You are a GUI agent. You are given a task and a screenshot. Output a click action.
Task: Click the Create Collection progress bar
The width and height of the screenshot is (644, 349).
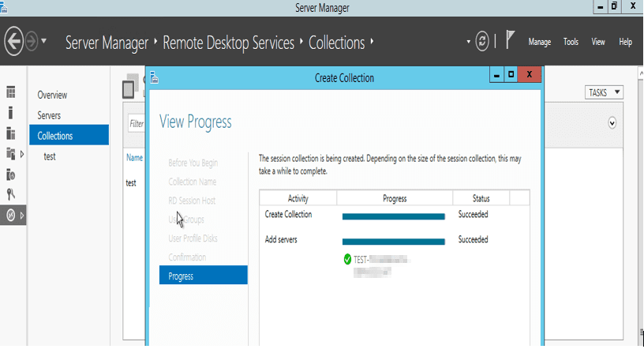[x=393, y=216]
